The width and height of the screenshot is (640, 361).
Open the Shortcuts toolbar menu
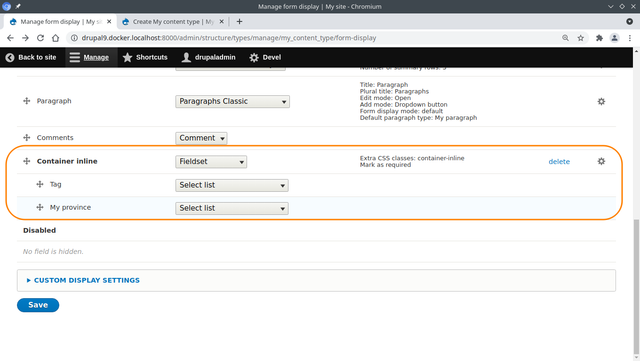coord(145,57)
